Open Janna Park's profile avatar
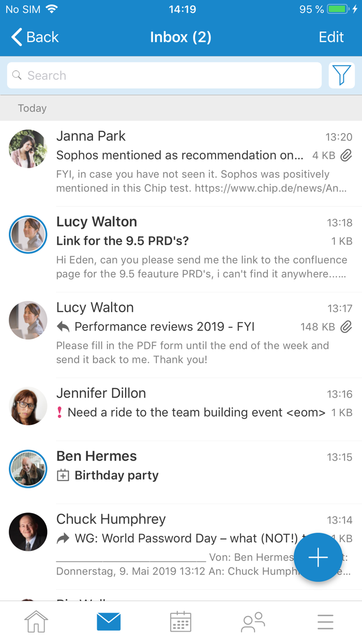Screen dimensions: 362x644 tap(28, 149)
